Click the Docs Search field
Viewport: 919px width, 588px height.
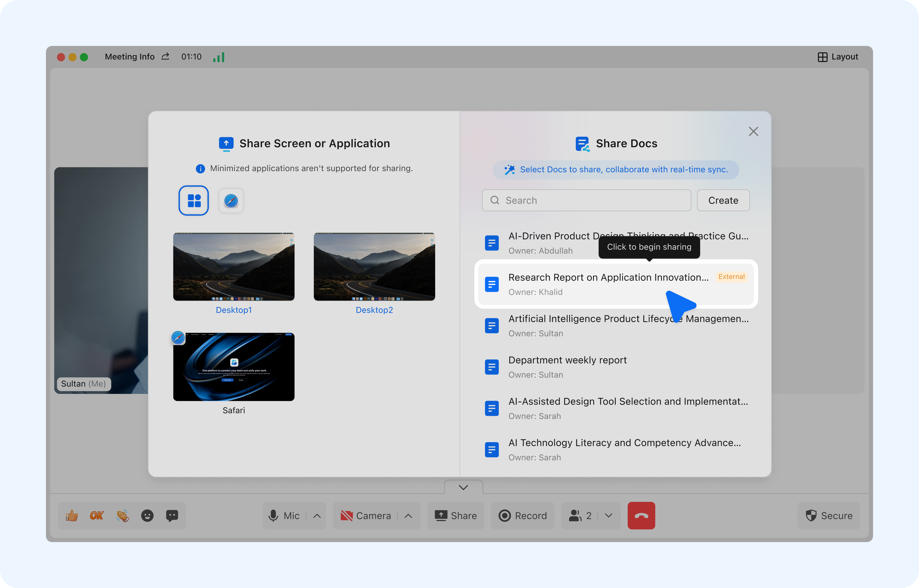point(586,200)
